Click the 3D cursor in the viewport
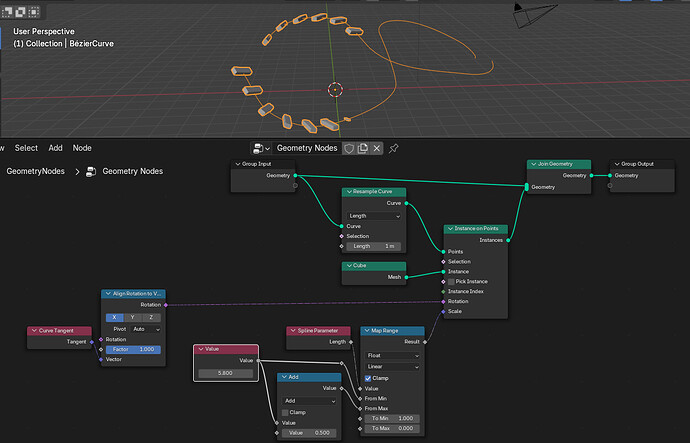 (335, 90)
